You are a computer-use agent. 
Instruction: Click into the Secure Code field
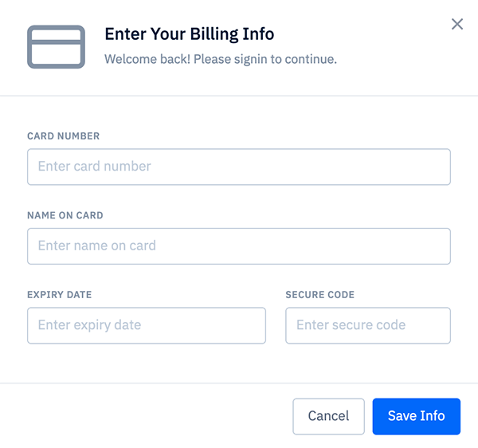pyautogui.click(x=368, y=325)
